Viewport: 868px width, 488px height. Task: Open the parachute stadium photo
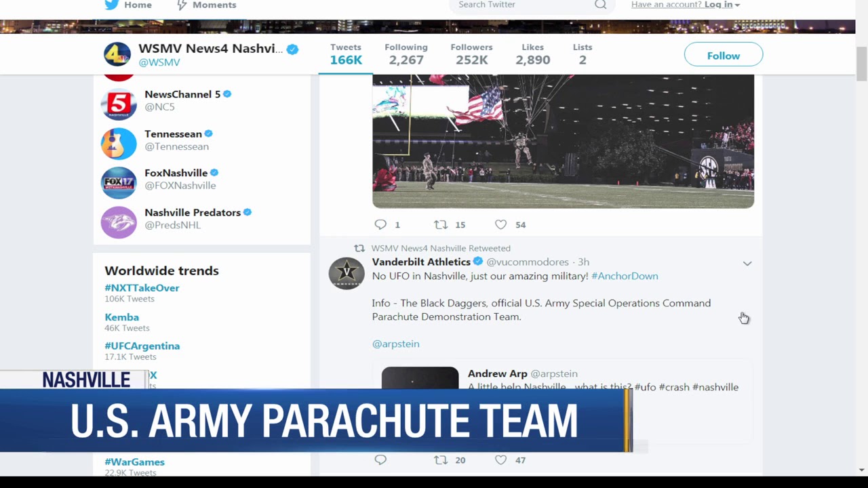[x=563, y=141]
